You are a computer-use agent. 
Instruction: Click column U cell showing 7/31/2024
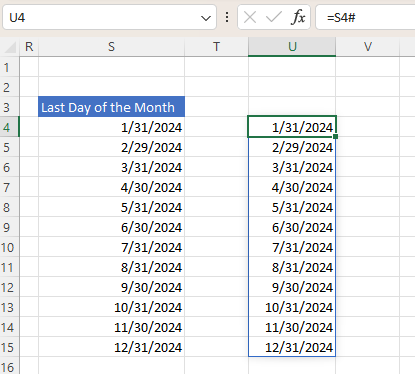(x=292, y=247)
